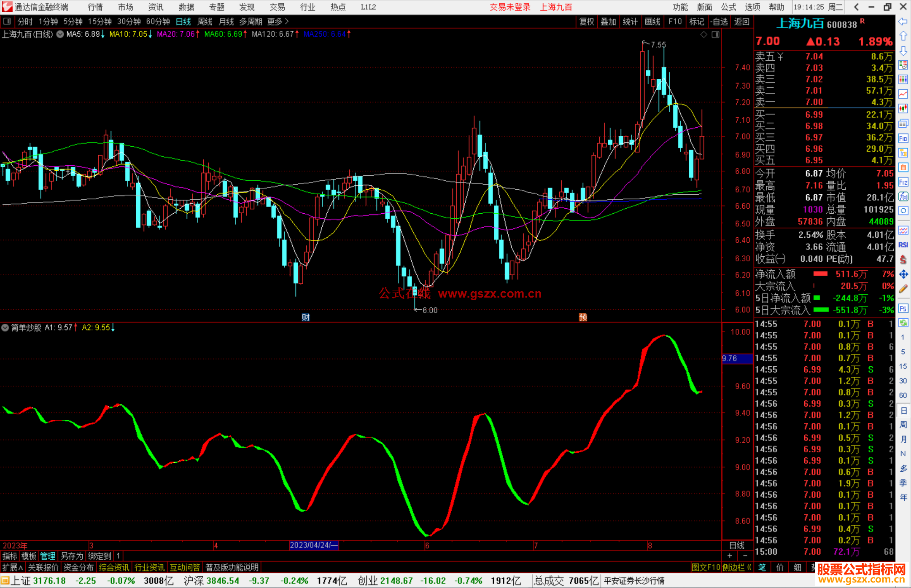
Task: Select the pencil drawing tool icon
Action: [903, 289]
